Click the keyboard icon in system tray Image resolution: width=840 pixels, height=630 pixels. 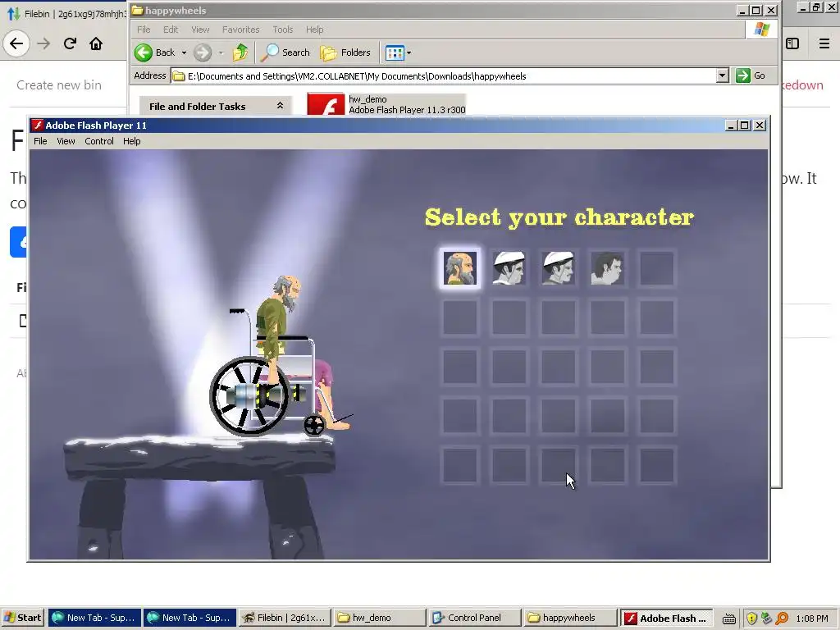pyautogui.click(x=729, y=619)
